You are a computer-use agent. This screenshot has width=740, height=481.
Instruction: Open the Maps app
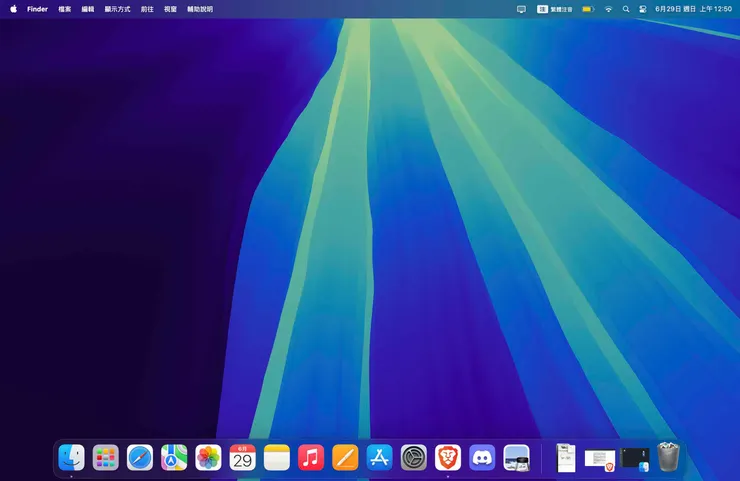click(x=174, y=458)
